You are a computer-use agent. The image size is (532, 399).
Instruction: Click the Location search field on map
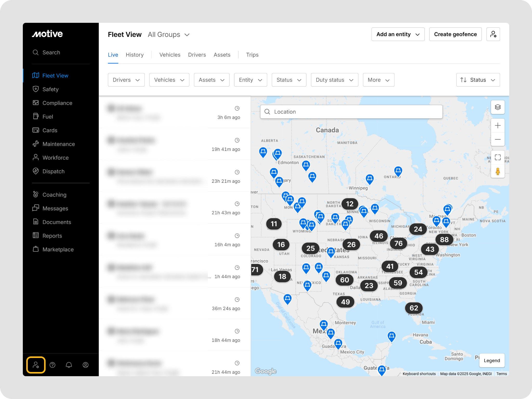pos(351,112)
